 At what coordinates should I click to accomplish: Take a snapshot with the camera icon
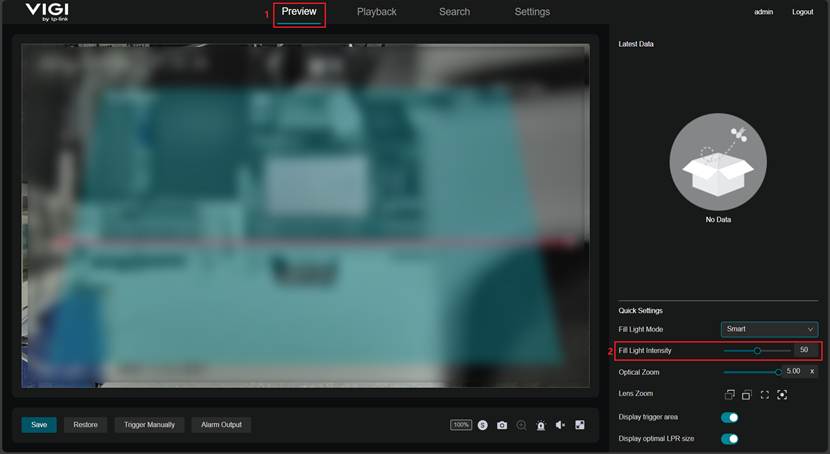502,425
